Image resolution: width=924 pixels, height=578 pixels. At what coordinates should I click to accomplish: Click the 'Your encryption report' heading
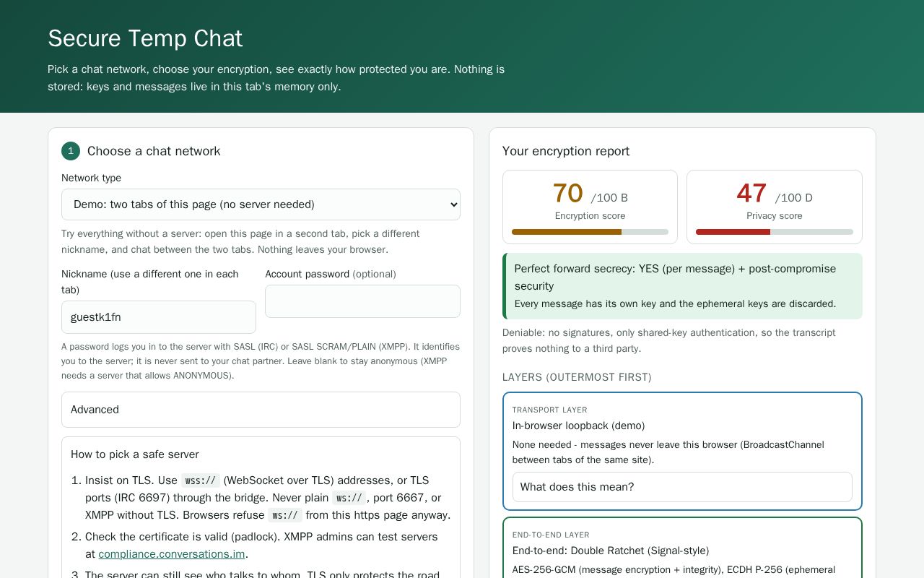[566, 151]
